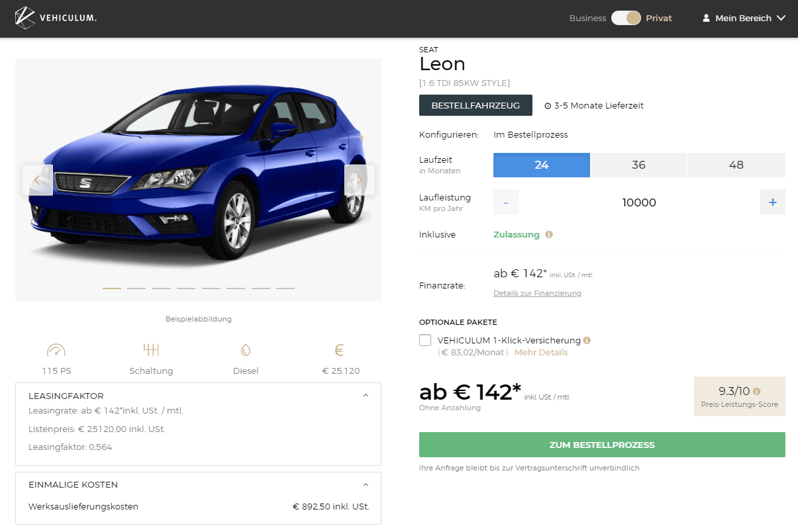Image resolution: width=798 pixels, height=532 pixels.
Task: Click the gearshift icon above Schaltung
Action: click(x=151, y=350)
